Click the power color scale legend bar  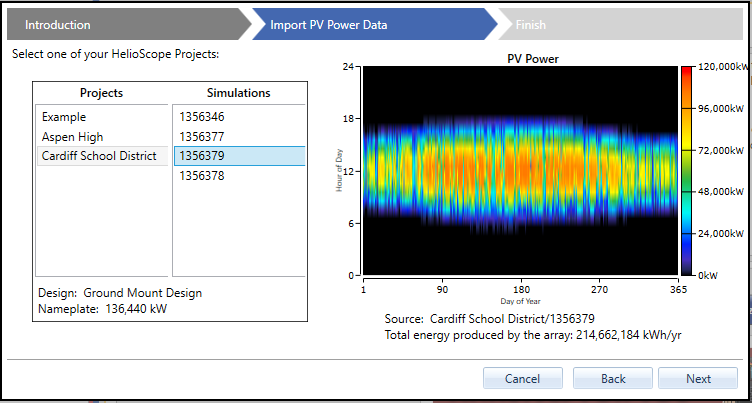point(687,170)
